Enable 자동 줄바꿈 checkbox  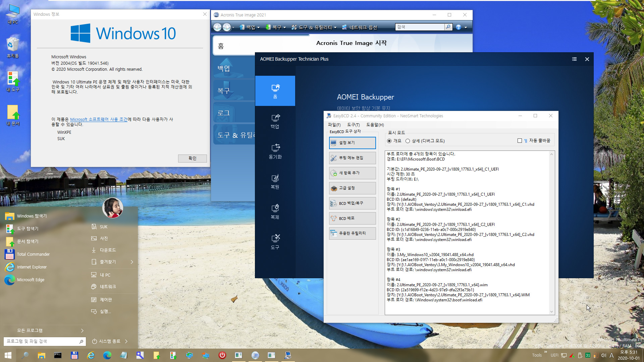point(520,141)
